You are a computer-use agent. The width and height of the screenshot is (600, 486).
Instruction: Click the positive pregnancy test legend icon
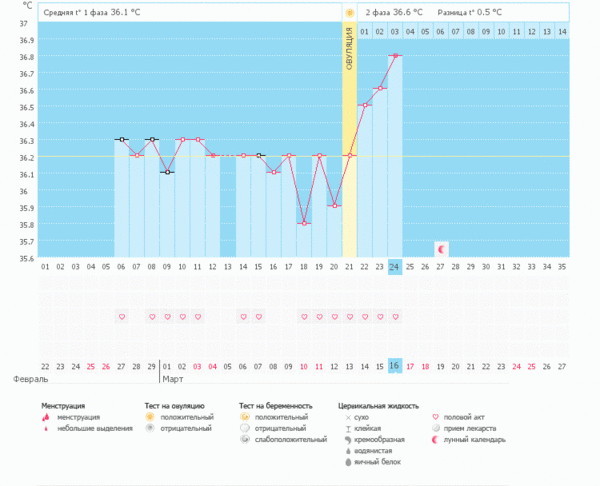245,417
